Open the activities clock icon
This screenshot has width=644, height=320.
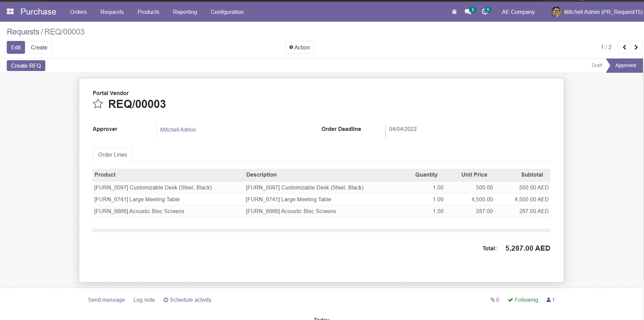click(x=485, y=12)
